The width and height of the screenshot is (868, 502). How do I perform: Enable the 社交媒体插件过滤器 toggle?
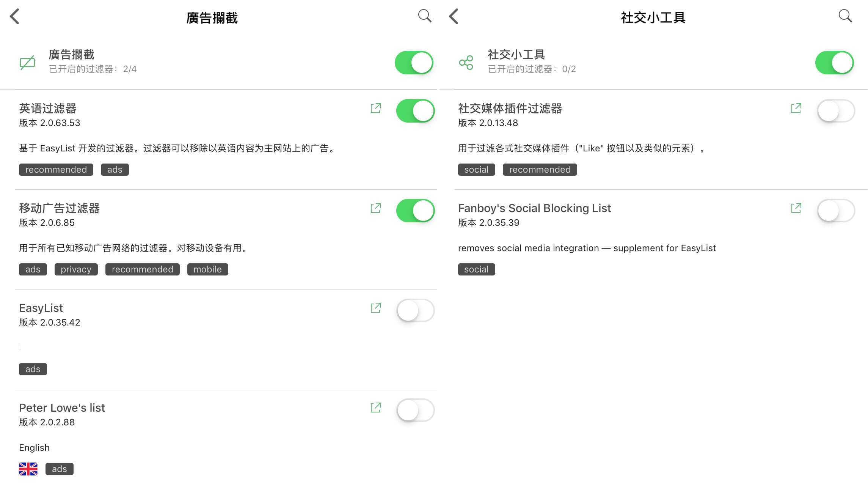836,111
